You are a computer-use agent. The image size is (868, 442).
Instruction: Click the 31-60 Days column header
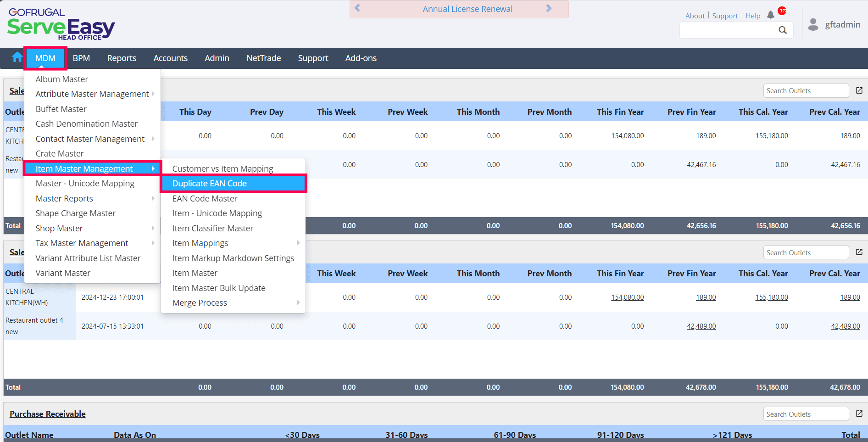[x=406, y=435]
